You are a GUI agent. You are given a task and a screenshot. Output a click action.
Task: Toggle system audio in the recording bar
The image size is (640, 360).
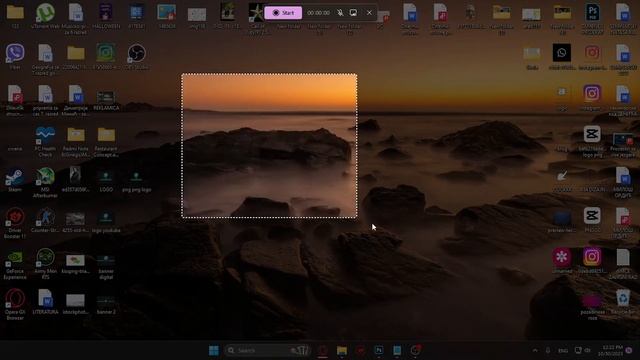353,13
